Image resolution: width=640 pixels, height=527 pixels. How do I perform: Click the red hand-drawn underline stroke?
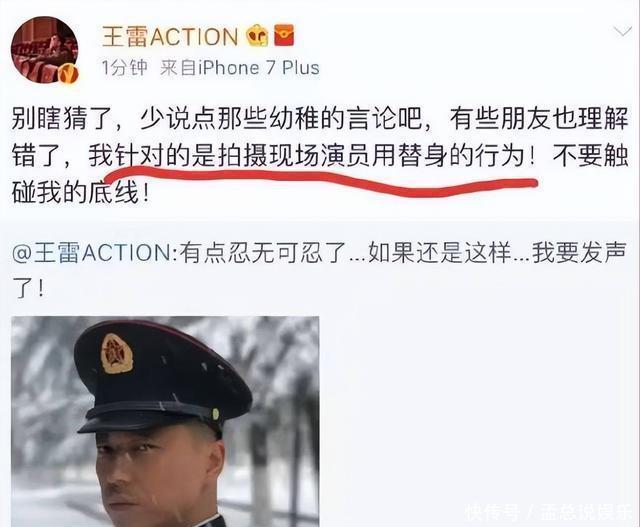(321, 182)
